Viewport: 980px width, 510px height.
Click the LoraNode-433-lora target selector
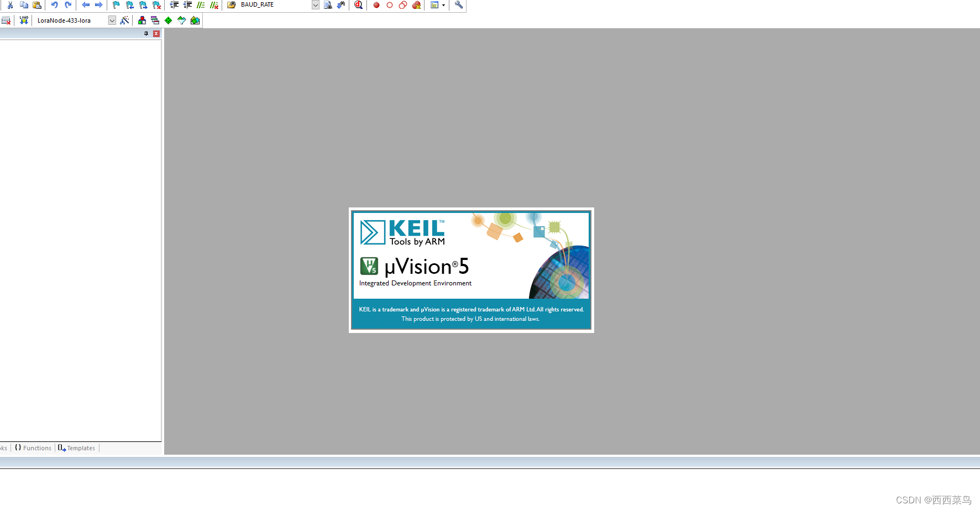(x=72, y=20)
